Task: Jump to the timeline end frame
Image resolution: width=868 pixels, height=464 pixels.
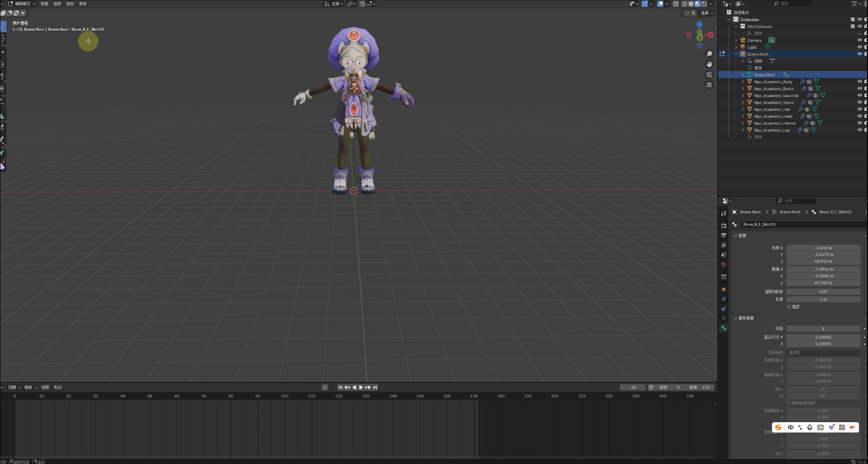Action: point(375,387)
